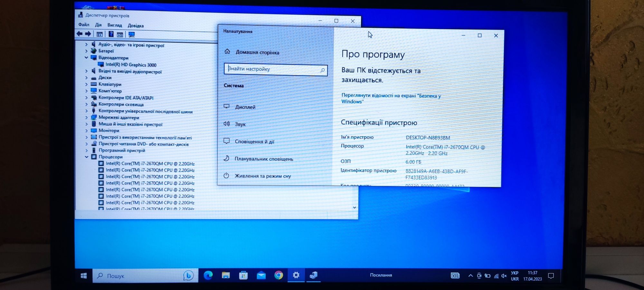Click the show/hide action pane toolbar icon
The width and height of the screenshot is (644, 290).
coord(120,34)
